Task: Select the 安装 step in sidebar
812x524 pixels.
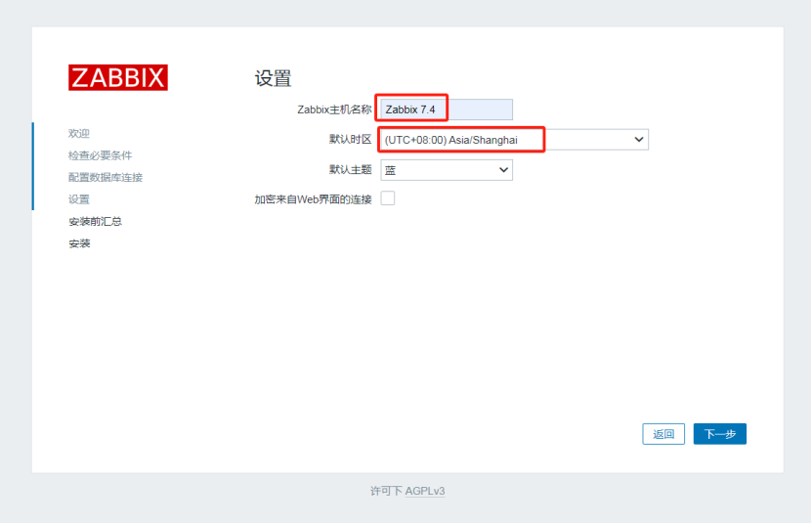Action: 79,243
